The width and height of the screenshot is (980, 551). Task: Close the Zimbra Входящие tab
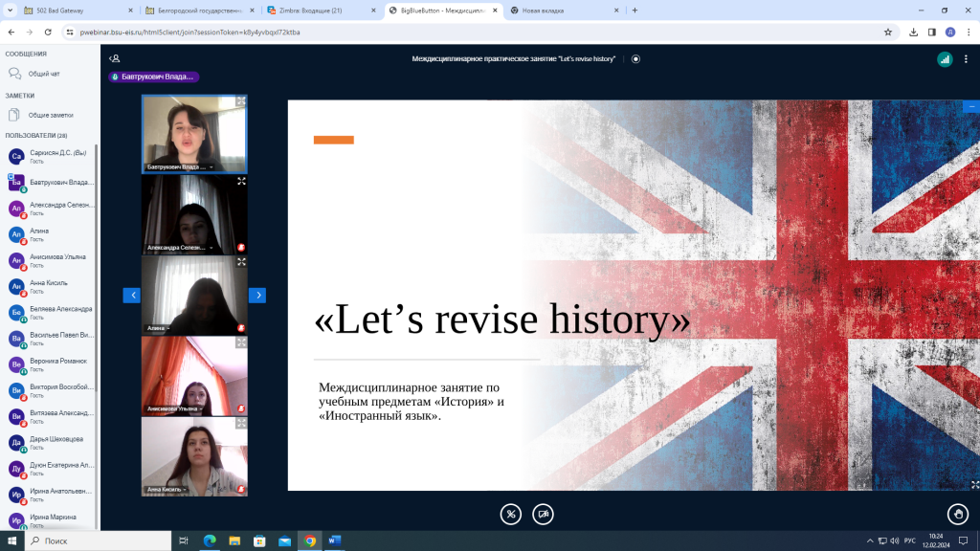(x=374, y=11)
